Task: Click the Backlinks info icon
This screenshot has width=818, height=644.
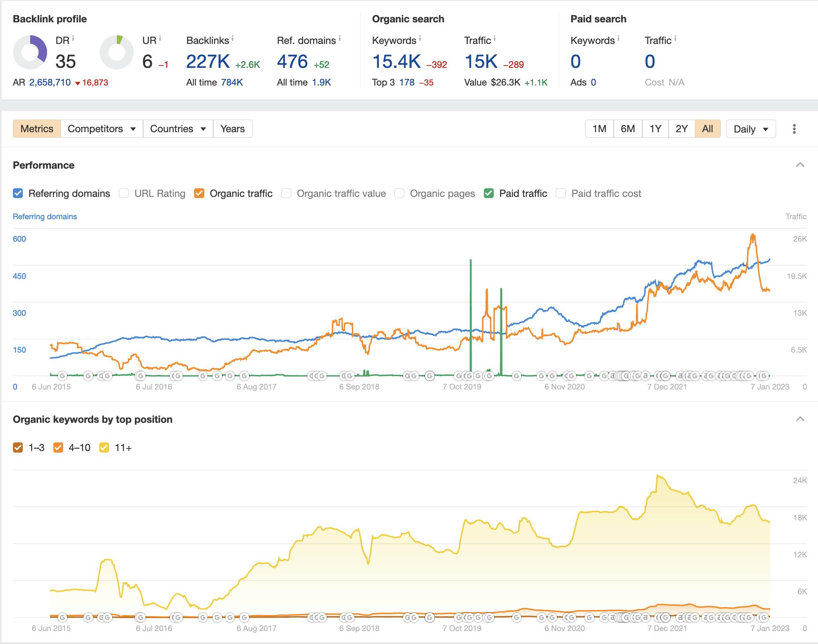Action: pos(233,38)
